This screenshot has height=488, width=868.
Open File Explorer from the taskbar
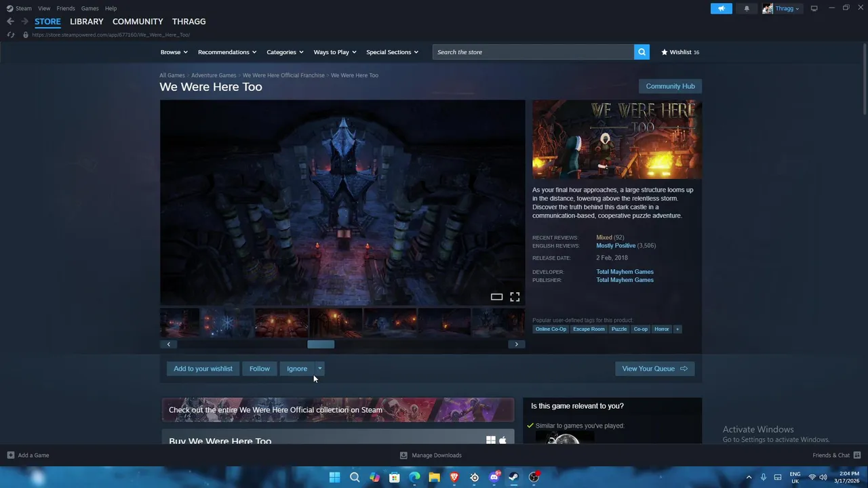(434, 477)
